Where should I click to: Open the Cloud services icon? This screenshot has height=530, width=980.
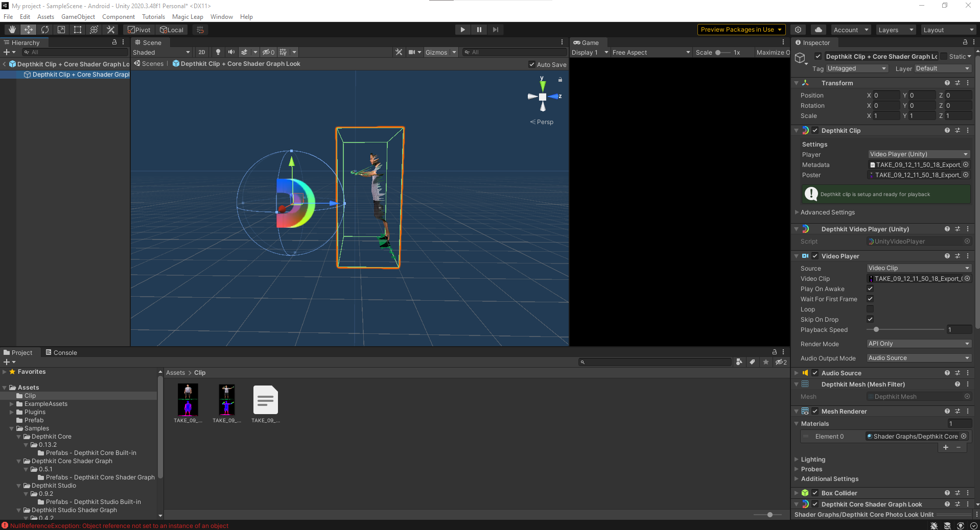(x=819, y=30)
